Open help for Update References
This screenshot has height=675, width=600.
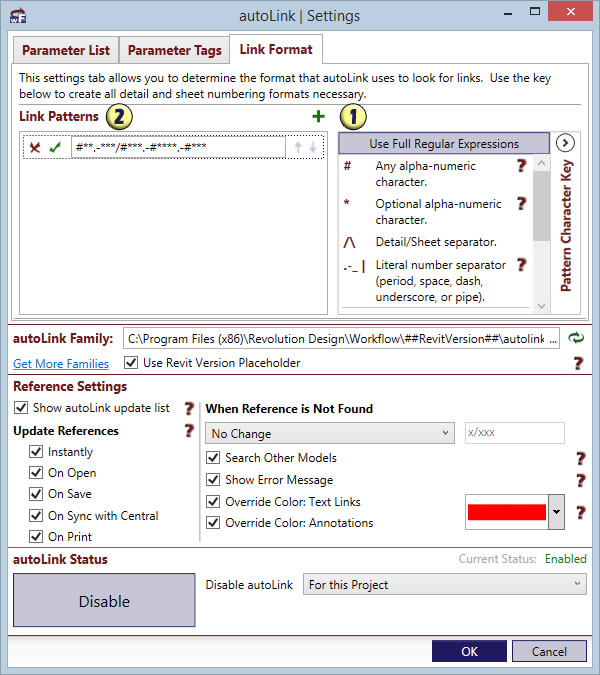point(189,430)
